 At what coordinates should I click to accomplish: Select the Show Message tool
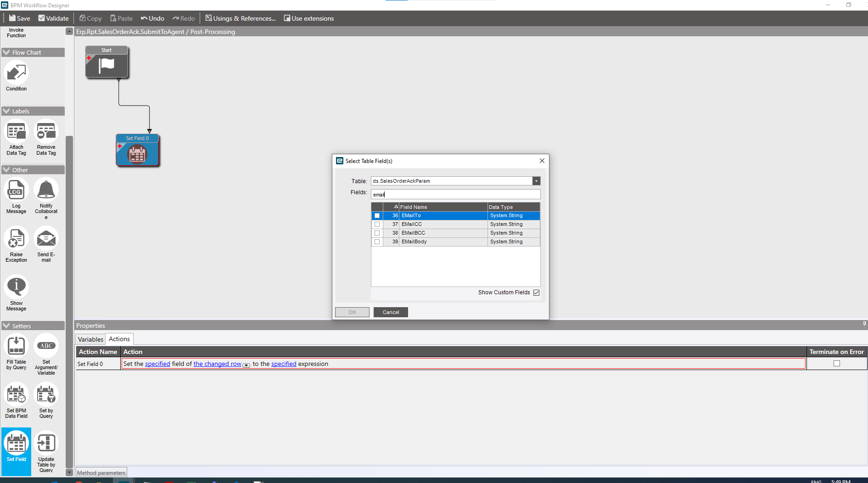tap(17, 293)
